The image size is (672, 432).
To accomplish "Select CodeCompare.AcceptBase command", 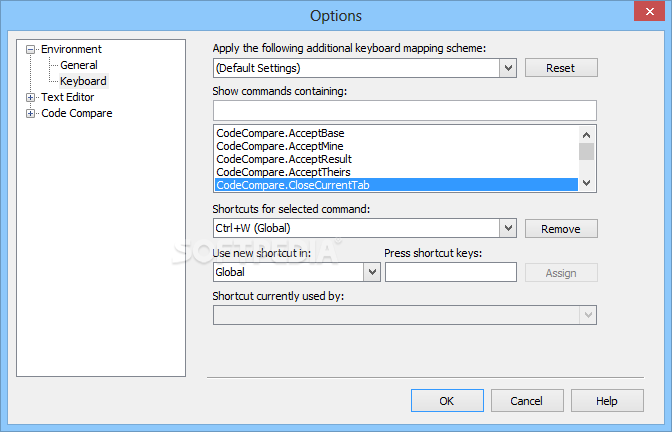I will (x=396, y=133).
